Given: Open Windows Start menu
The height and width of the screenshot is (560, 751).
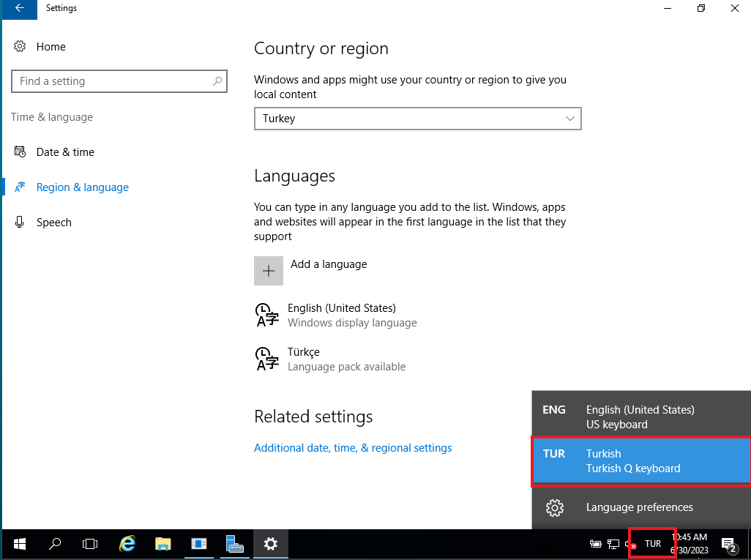Looking at the screenshot, I should (20, 544).
